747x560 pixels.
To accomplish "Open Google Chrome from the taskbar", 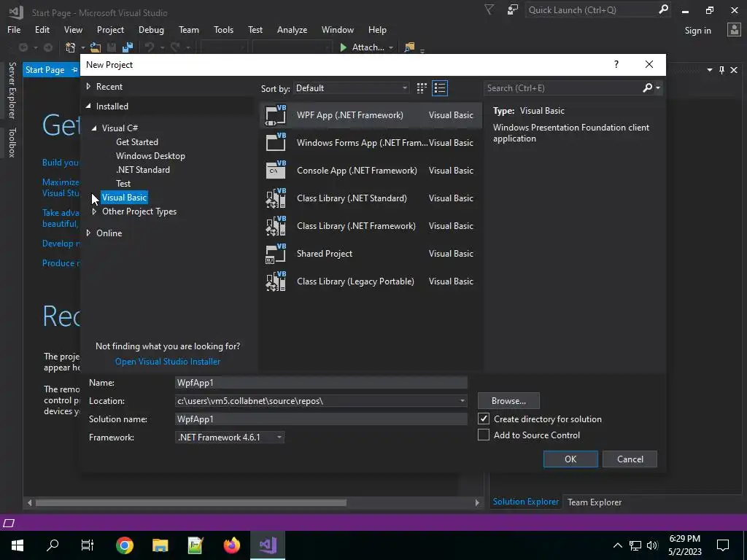I will click(124, 545).
